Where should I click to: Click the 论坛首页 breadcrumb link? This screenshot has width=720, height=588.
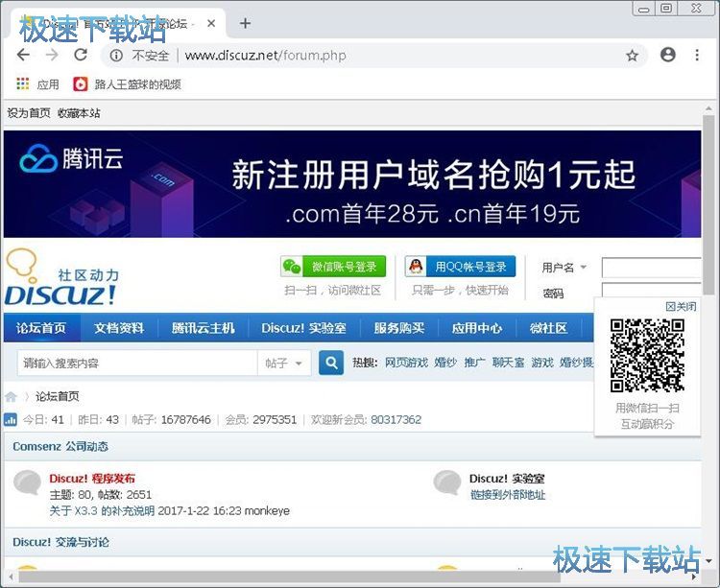[57, 396]
